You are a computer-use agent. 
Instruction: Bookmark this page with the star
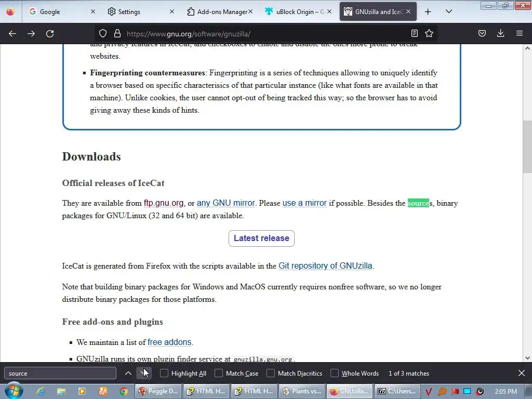click(x=429, y=33)
